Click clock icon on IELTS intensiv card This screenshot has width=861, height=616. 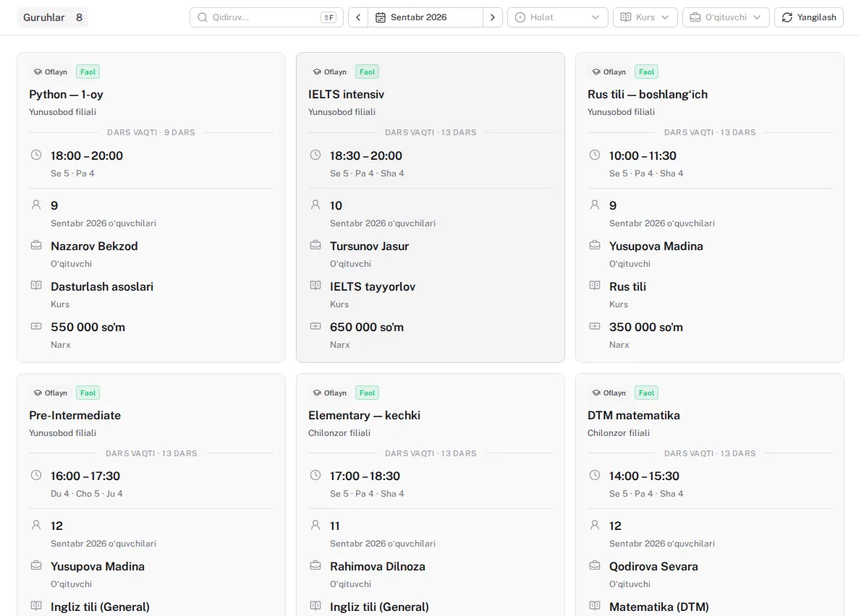(315, 155)
